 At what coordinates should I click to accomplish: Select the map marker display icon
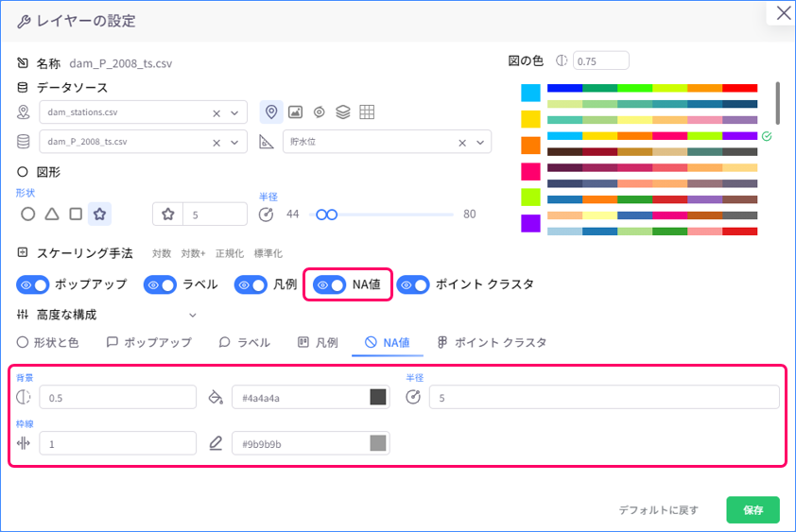pyautogui.click(x=271, y=112)
